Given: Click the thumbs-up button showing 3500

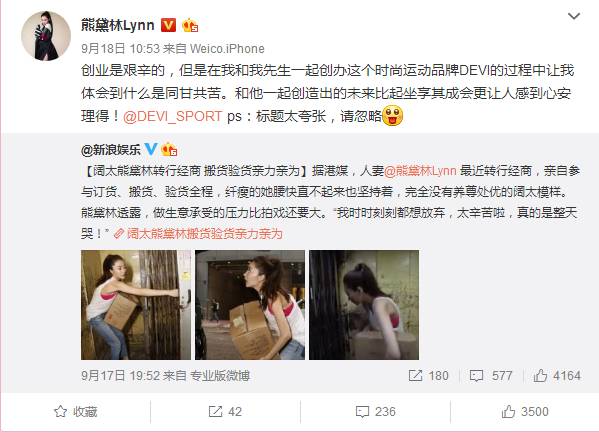Looking at the screenshot, I should coord(525,412).
